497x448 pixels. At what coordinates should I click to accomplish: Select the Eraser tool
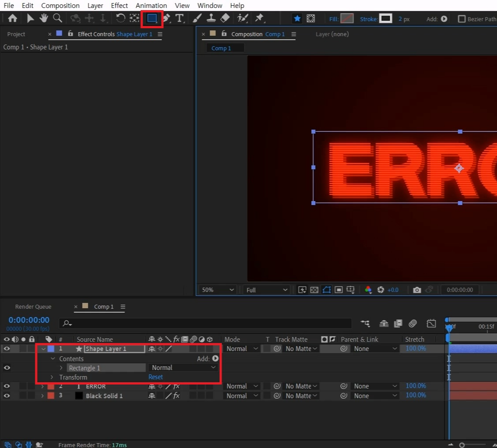point(225,19)
